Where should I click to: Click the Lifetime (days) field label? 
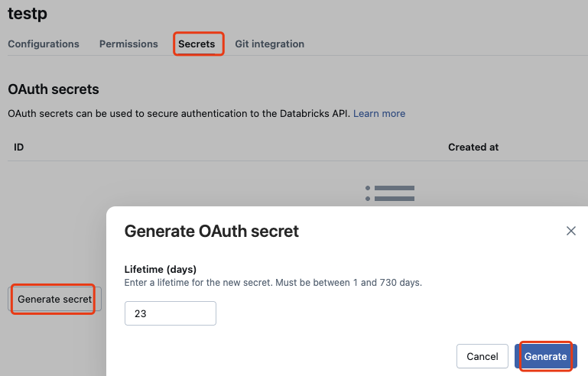pos(161,269)
